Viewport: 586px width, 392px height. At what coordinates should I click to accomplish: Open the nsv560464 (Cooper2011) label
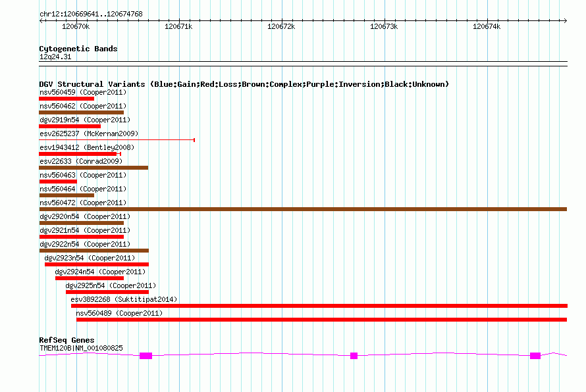[x=83, y=189]
